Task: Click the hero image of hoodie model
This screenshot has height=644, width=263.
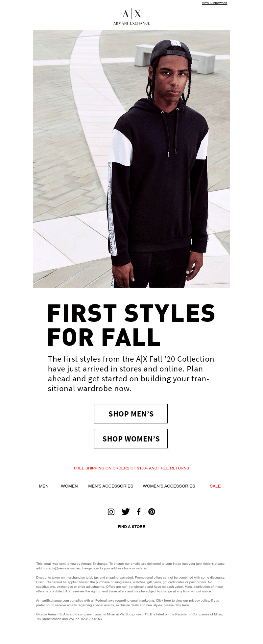Action: point(131,159)
